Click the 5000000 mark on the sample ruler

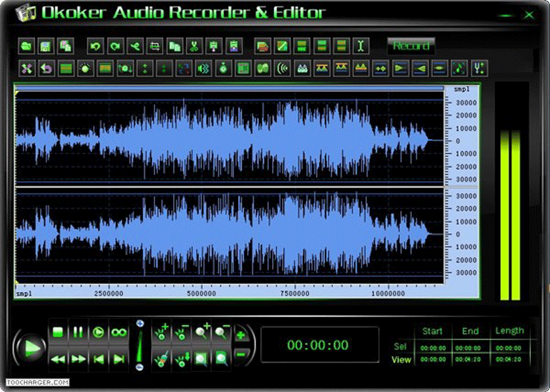(x=201, y=293)
